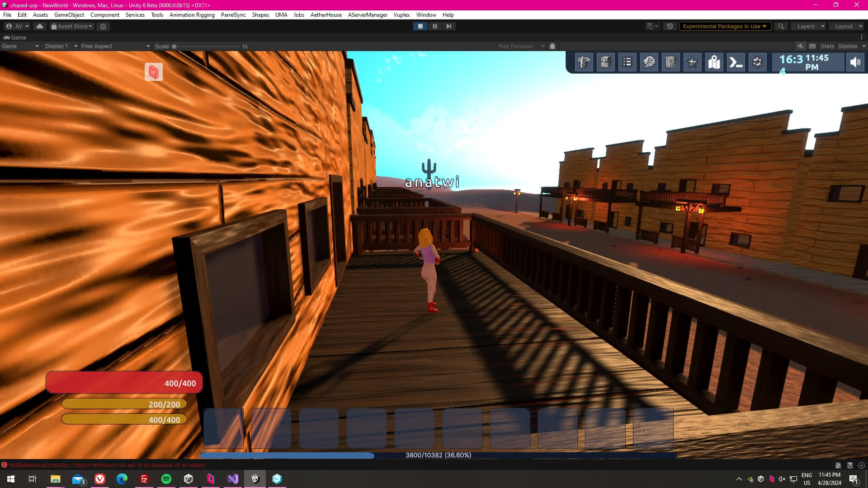Viewport: 868px width, 488px height.
Task: Pause play mode
Action: 434,26
